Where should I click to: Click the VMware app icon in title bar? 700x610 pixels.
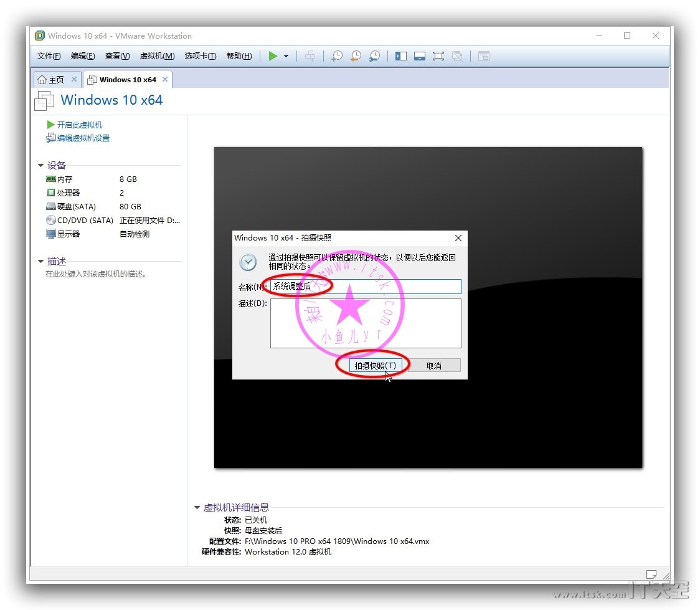click(x=40, y=36)
